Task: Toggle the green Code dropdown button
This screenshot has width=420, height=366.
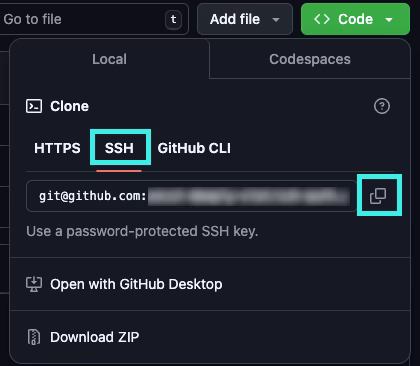Action: click(x=355, y=19)
